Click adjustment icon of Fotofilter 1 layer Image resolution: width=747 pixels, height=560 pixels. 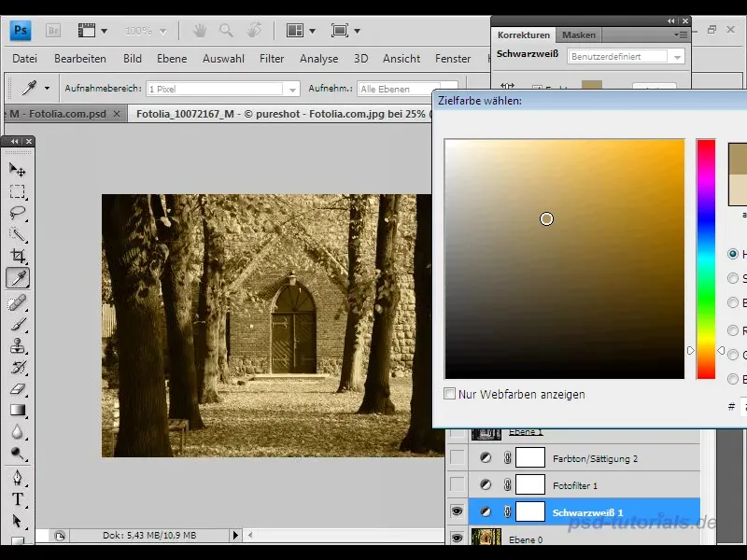[x=486, y=484]
